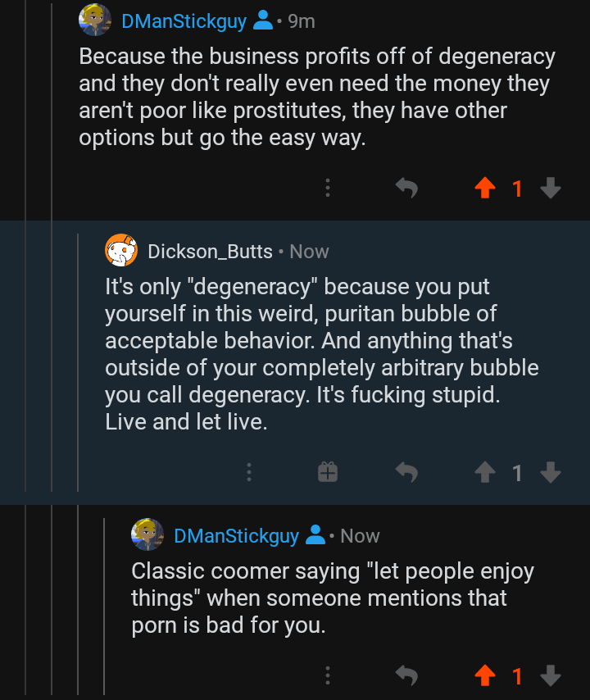Toggle upvote on the first DManStickguy comment
The width and height of the screenshot is (590, 700).
(485, 189)
